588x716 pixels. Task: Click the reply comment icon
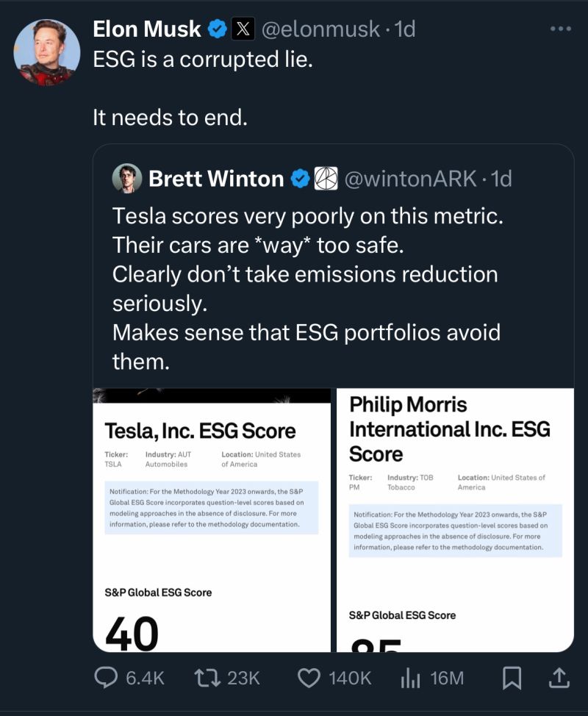[107, 677]
